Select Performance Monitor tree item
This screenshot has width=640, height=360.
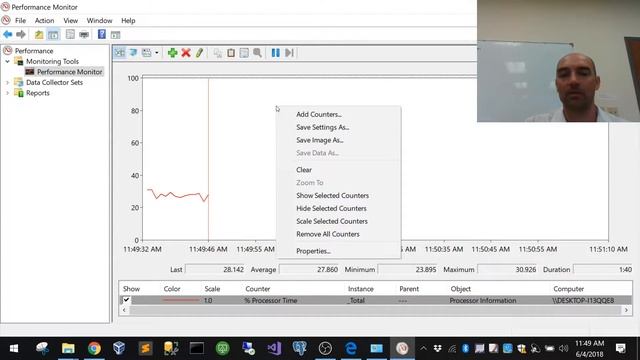pos(69,72)
